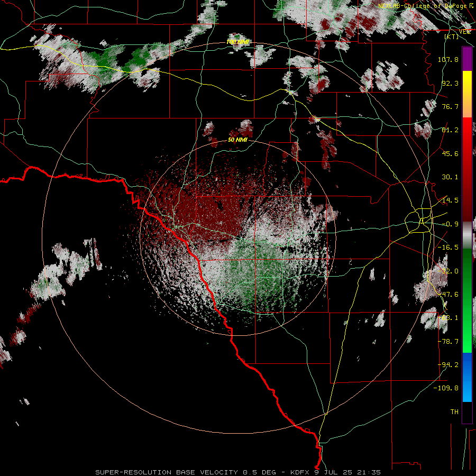
Task: Click the "76.7" velocity scale value
Action: (x=450, y=106)
